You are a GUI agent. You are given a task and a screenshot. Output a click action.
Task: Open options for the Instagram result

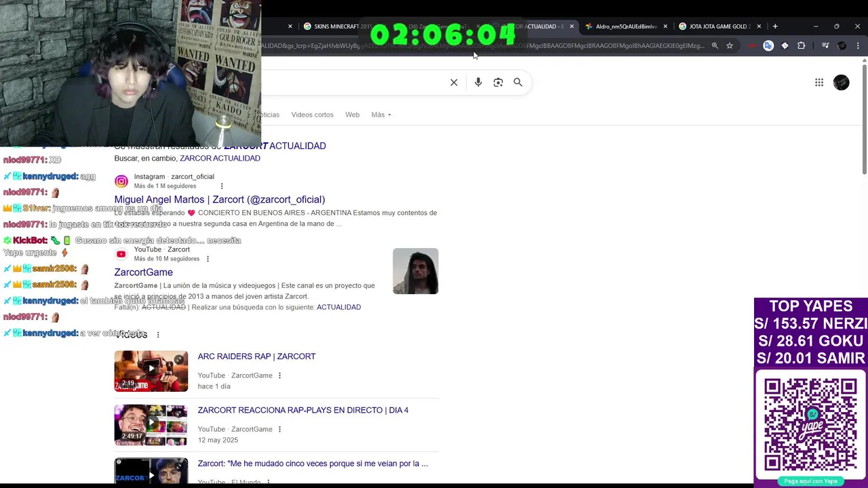[x=221, y=186]
